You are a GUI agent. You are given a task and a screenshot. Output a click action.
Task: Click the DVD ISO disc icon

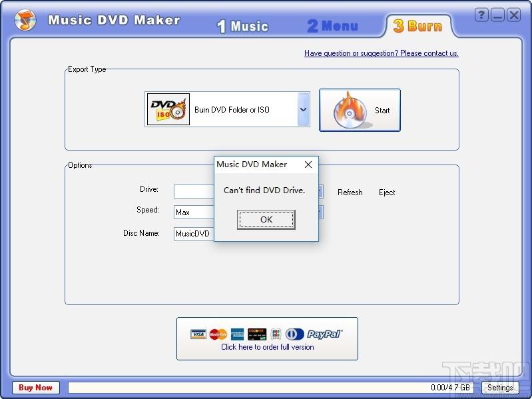(x=166, y=110)
